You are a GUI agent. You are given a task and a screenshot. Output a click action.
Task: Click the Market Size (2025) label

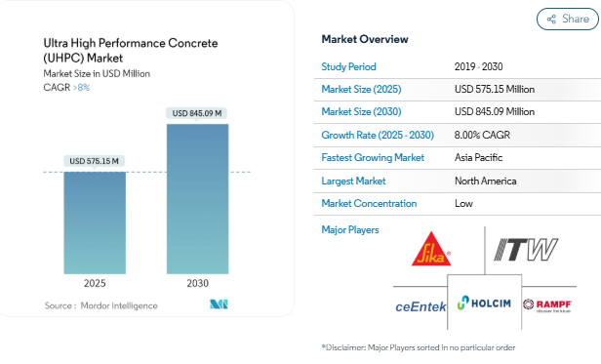(x=361, y=89)
